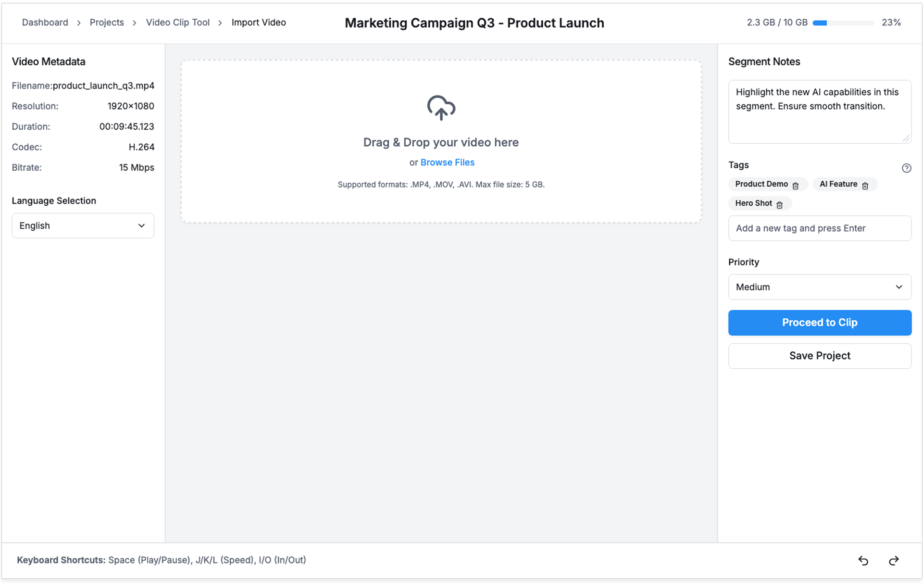
Task: Click the Browse Files link
Action: click(x=447, y=163)
